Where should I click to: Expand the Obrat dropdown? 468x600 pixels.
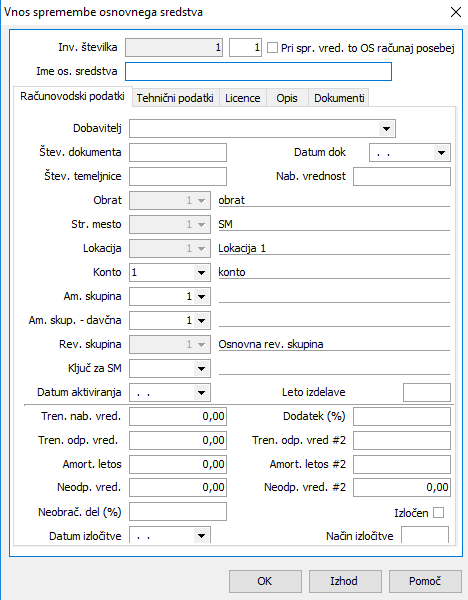point(201,201)
